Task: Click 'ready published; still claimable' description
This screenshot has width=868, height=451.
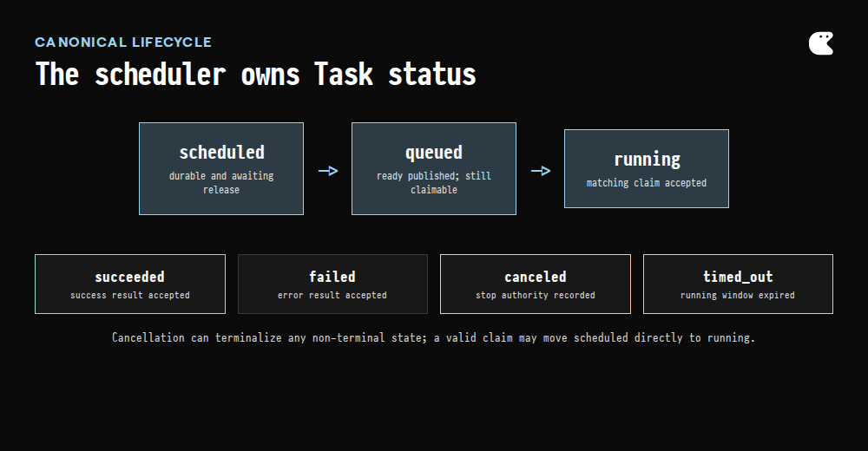Action: tap(434, 183)
